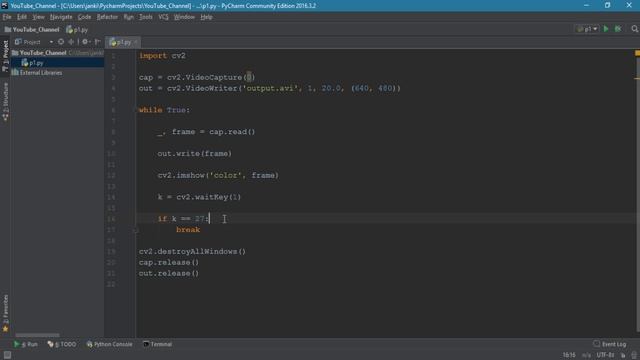
Task: Click scroll-from-source target icon in Project panel
Action: click(61, 42)
